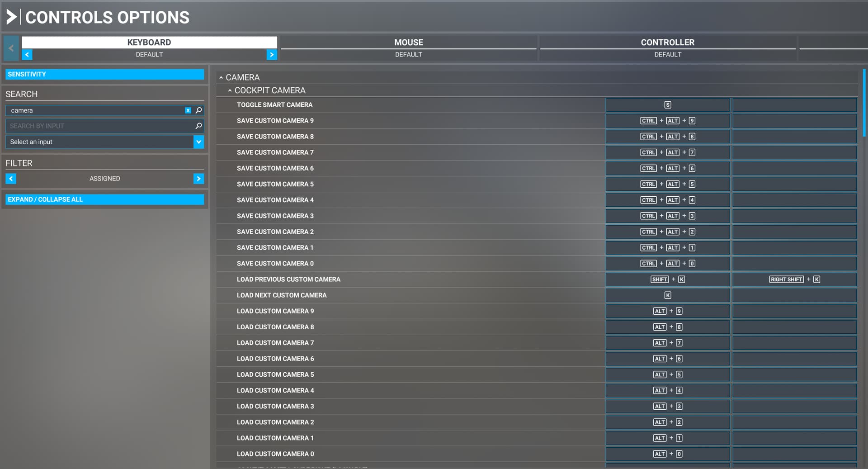Image resolution: width=868 pixels, height=469 pixels.
Task: Click the search-by-input magnifier icon
Action: [198, 126]
